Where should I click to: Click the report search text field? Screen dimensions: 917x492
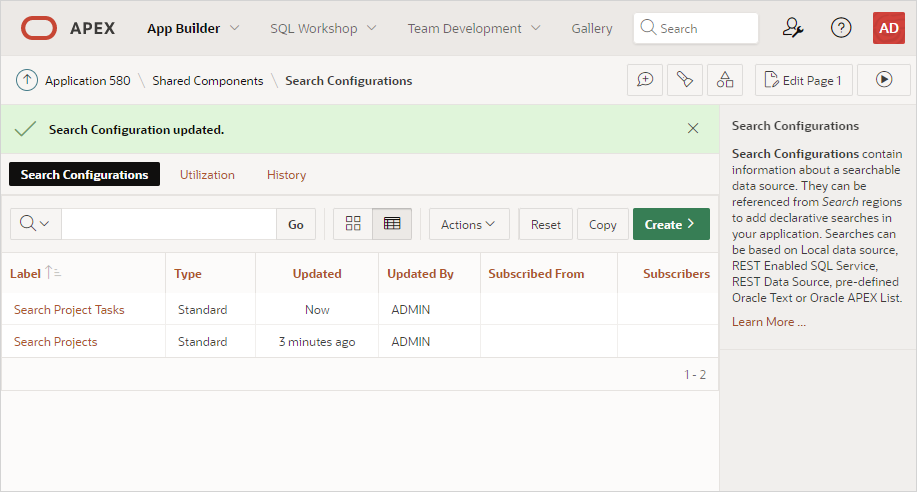click(169, 223)
